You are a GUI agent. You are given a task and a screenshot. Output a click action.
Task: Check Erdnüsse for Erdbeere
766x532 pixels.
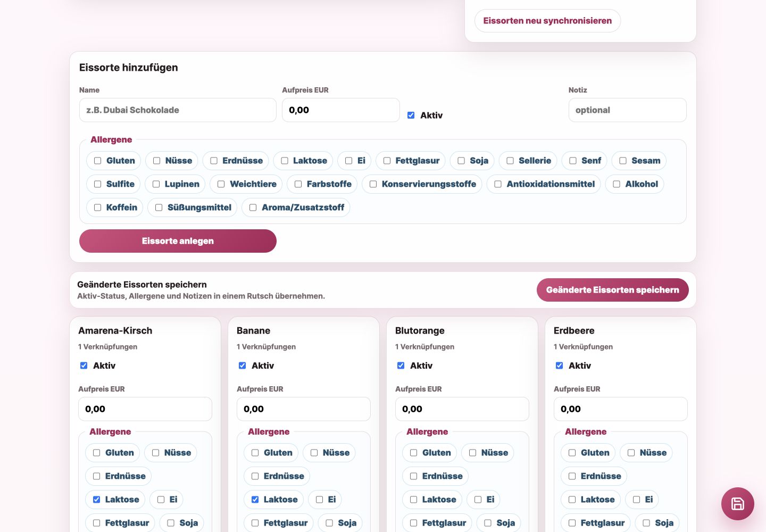(572, 476)
